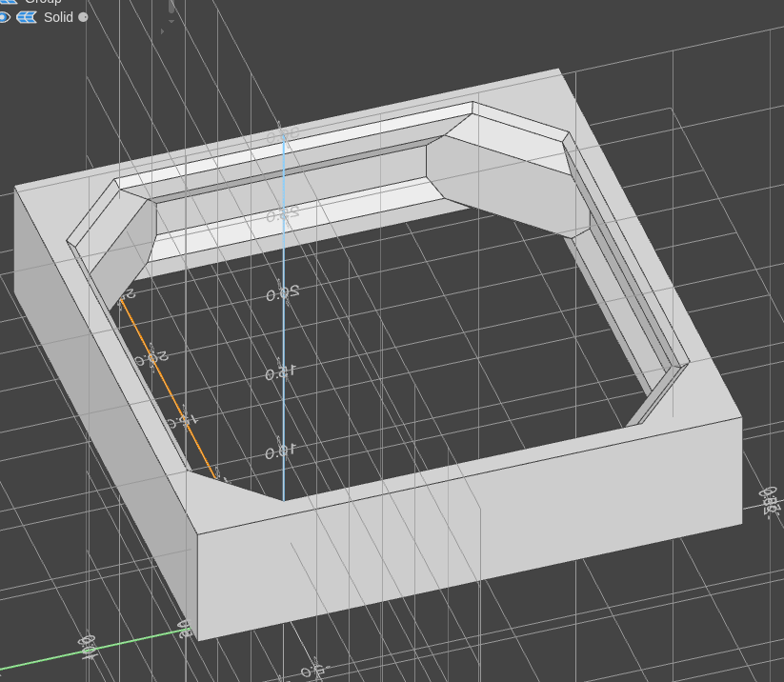The image size is (784, 682).
Task: Click the 20.0 label along the orange line
Action: tap(151, 358)
